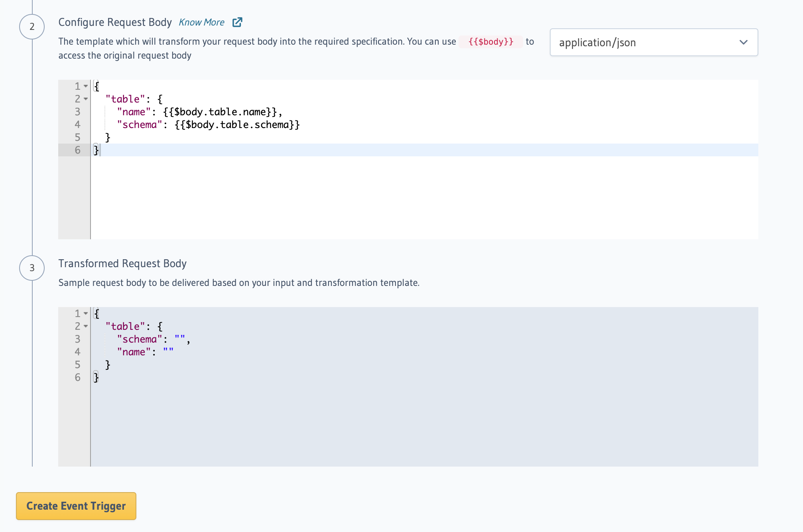Click the Create Event Trigger button

tap(76, 506)
